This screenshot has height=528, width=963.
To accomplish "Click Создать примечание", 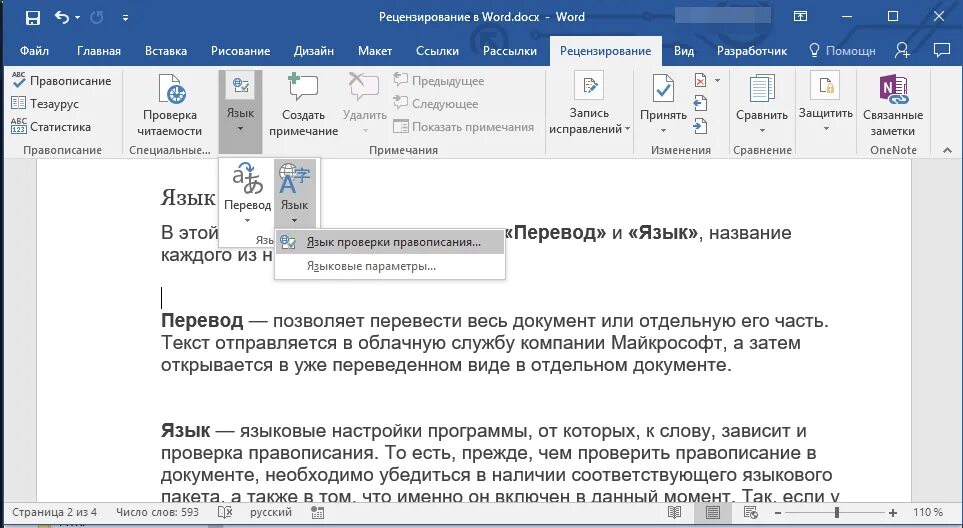I will pyautogui.click(x=303, y=106).
